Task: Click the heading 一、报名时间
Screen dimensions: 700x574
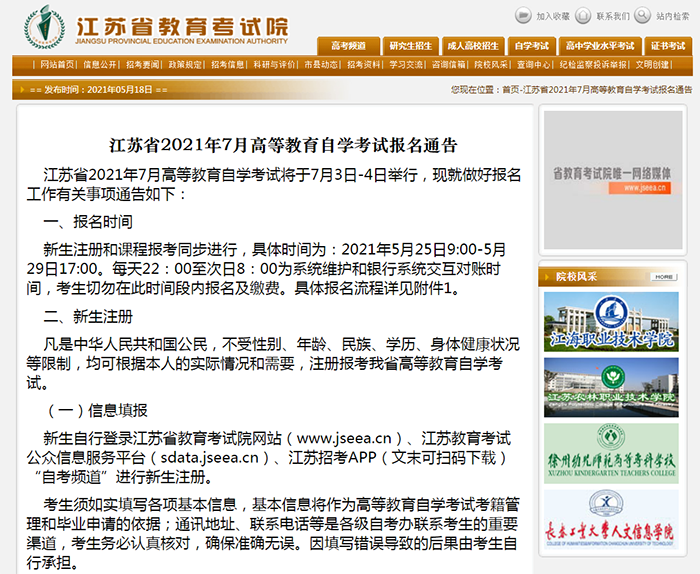Action: point(88,222)
